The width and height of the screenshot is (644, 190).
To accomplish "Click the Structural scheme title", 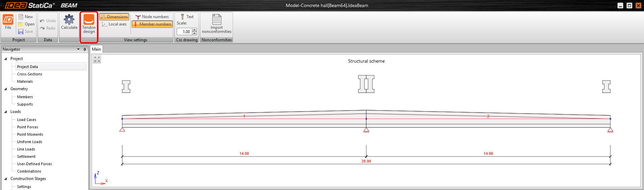I will point(366,61).
